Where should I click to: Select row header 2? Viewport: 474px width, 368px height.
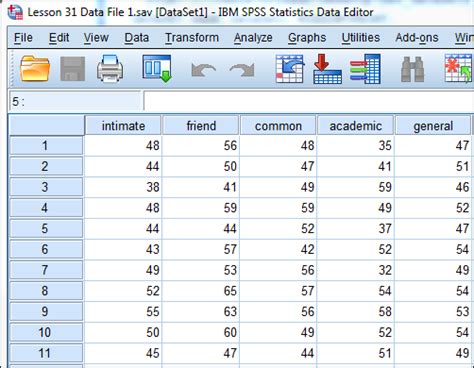pyautogui.click(x=46, y=166)
